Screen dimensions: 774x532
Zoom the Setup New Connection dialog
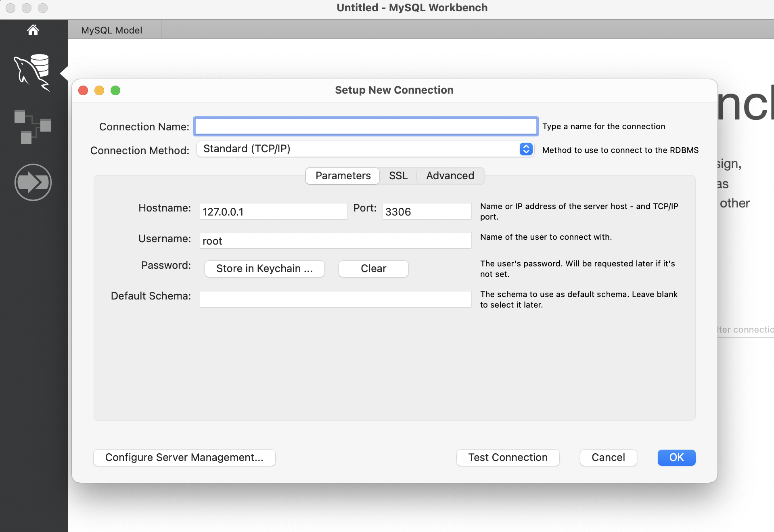pyautogui.click(x=115, y=90)
